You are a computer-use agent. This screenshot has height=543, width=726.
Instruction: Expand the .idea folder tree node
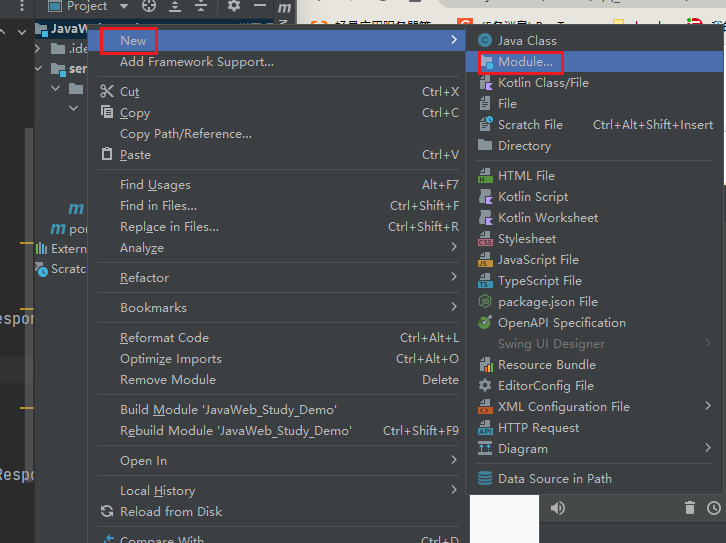[38, 48]
